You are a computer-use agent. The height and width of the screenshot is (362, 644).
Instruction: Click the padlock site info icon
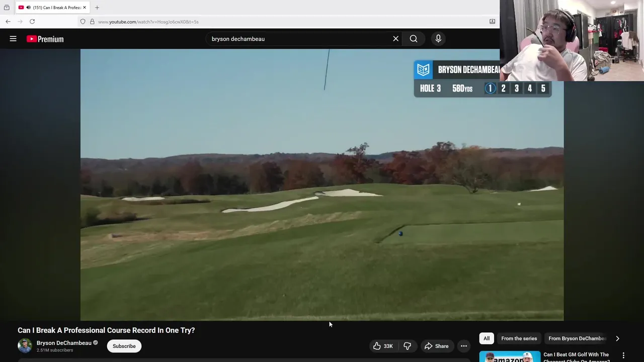[x=92, y=22]
